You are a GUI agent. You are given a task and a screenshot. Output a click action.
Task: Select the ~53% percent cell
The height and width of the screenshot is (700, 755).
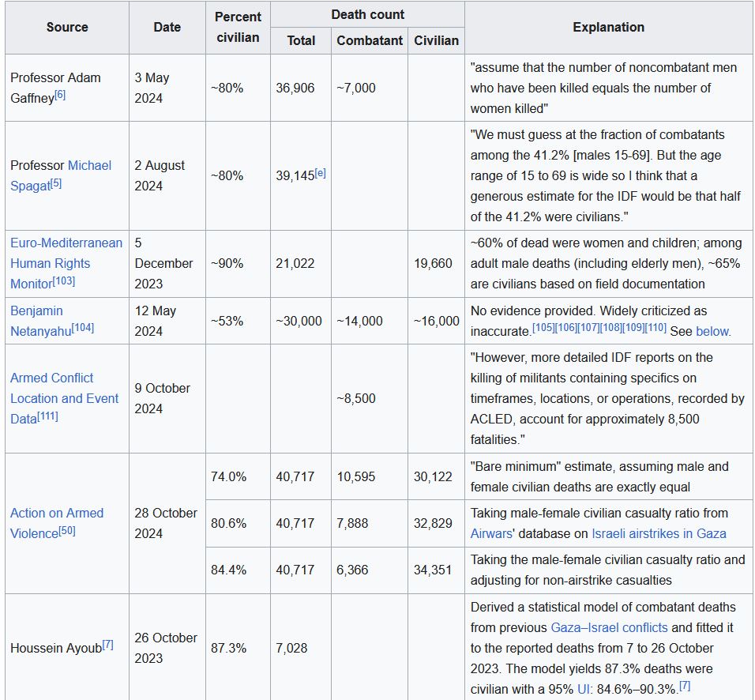point(238,321)
